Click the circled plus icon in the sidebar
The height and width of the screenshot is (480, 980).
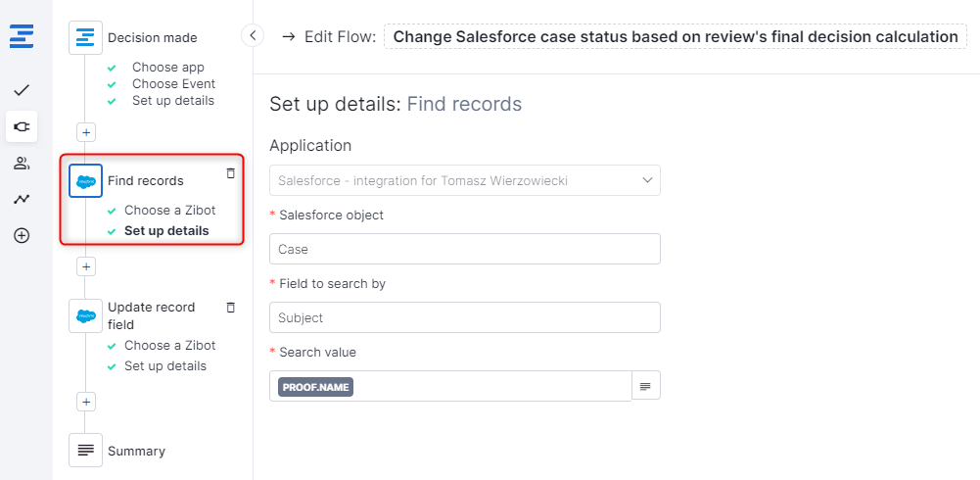click(x=22, y=236)
